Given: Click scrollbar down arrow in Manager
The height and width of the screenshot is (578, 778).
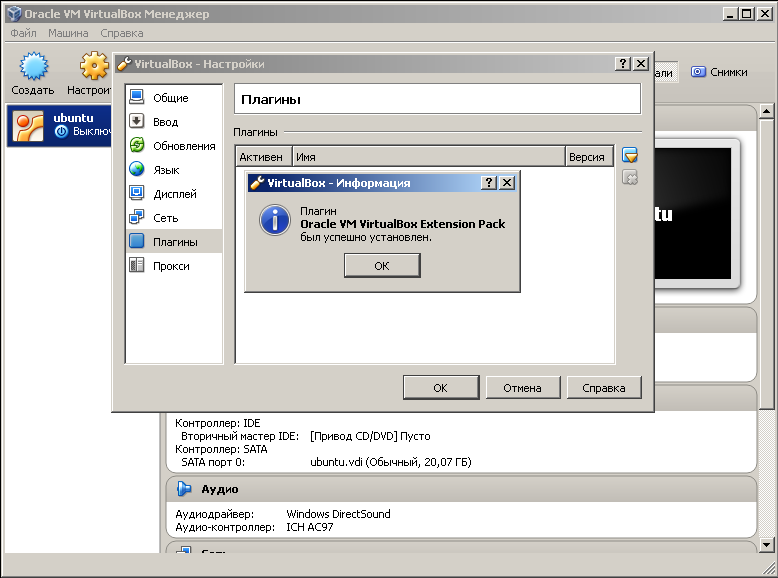Looking at the screenshot, I should (x=767, y=545).
